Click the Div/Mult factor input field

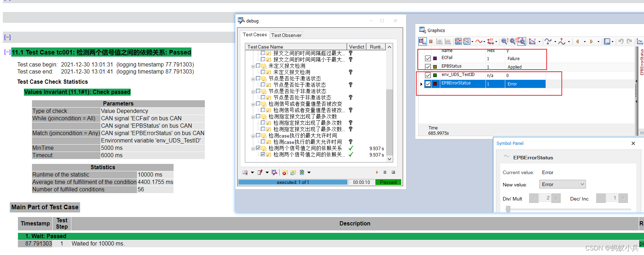click(545, 198)
